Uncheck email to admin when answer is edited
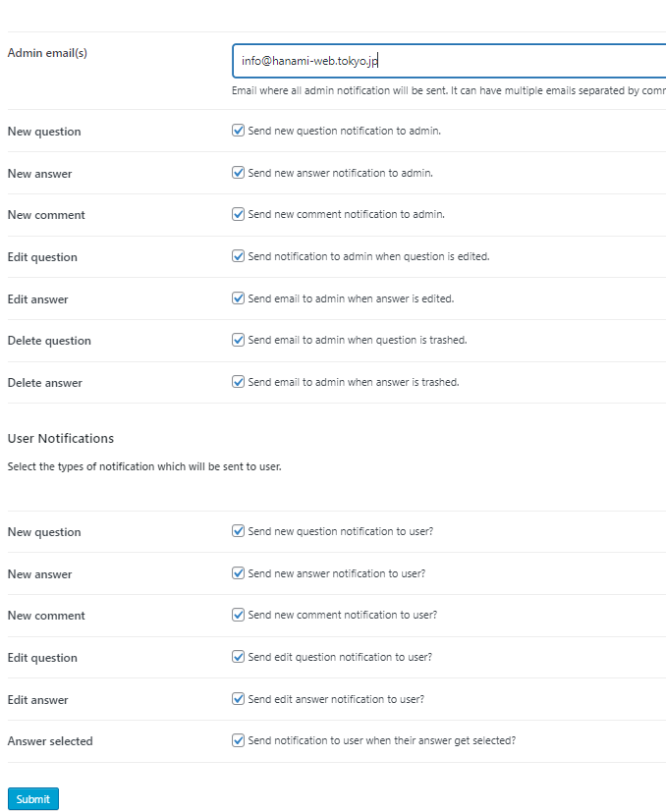 (x=239, y=298)
